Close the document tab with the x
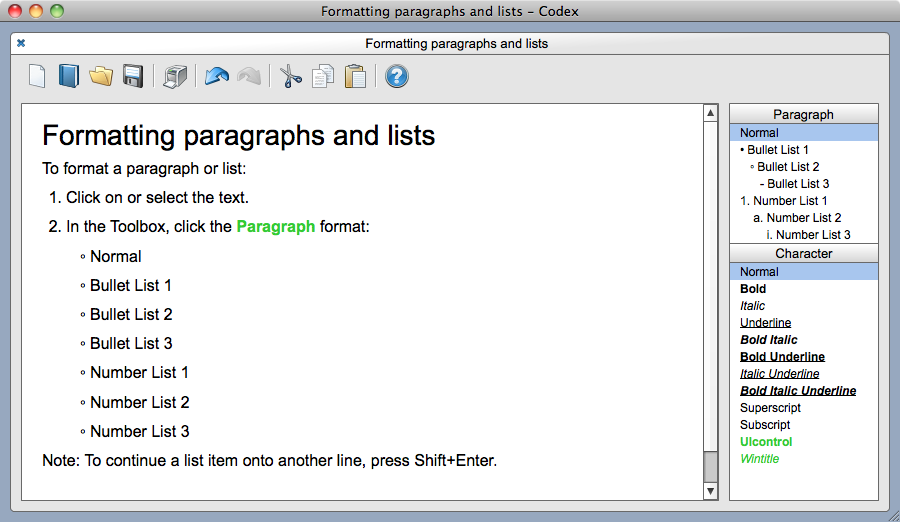This screenshot has width=900, height=522. [21, 43]
